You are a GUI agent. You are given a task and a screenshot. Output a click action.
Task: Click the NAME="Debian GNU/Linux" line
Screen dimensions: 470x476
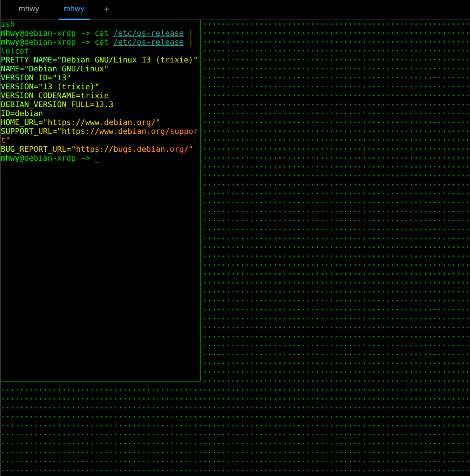point(55,69)
